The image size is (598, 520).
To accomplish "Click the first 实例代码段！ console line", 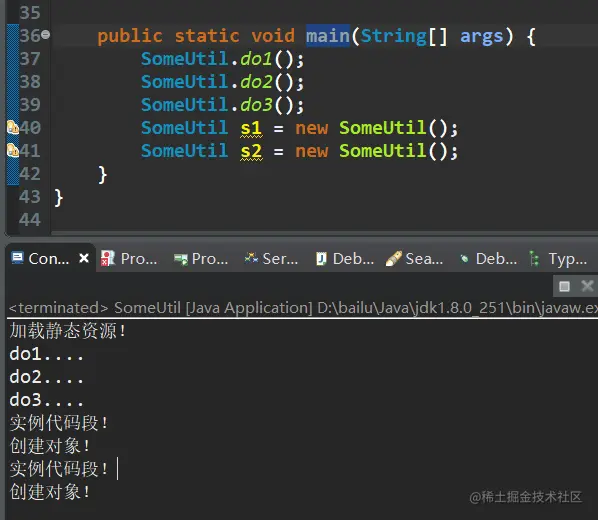I will click(x=59, y=423).
